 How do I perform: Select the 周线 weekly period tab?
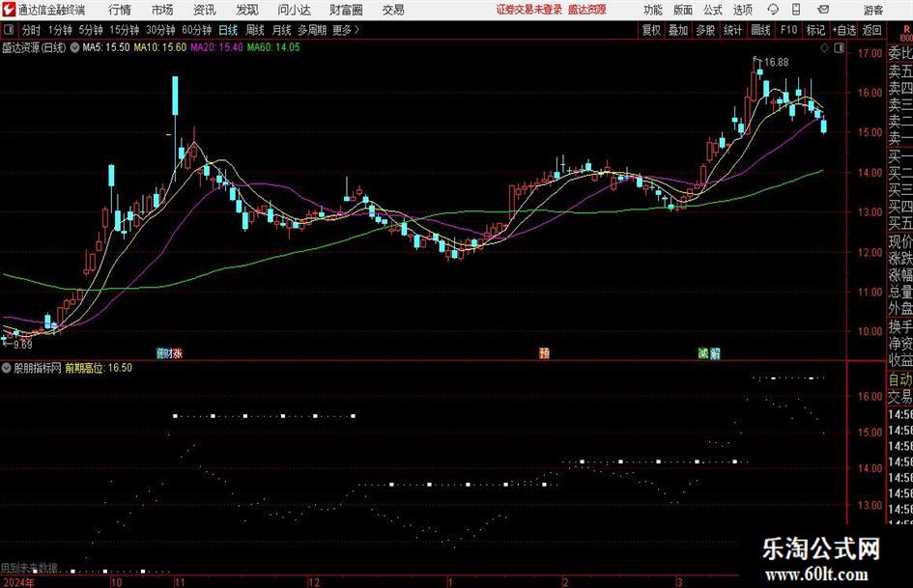255,30
